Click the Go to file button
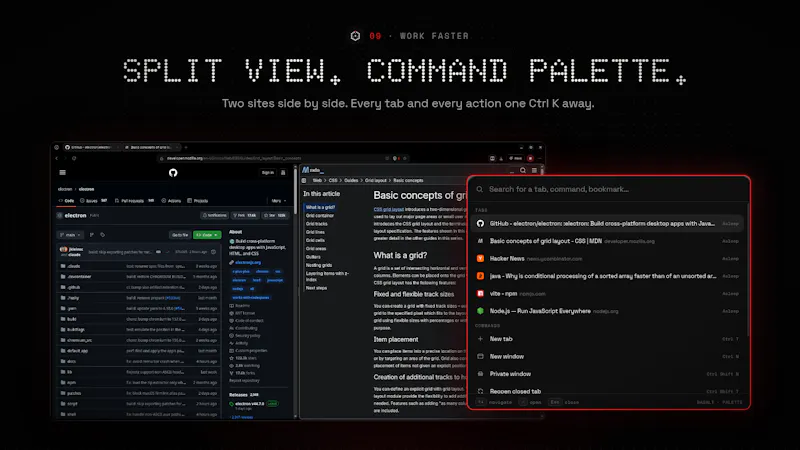The height and width of the screenshot is (450, 800). click(180, 235)
